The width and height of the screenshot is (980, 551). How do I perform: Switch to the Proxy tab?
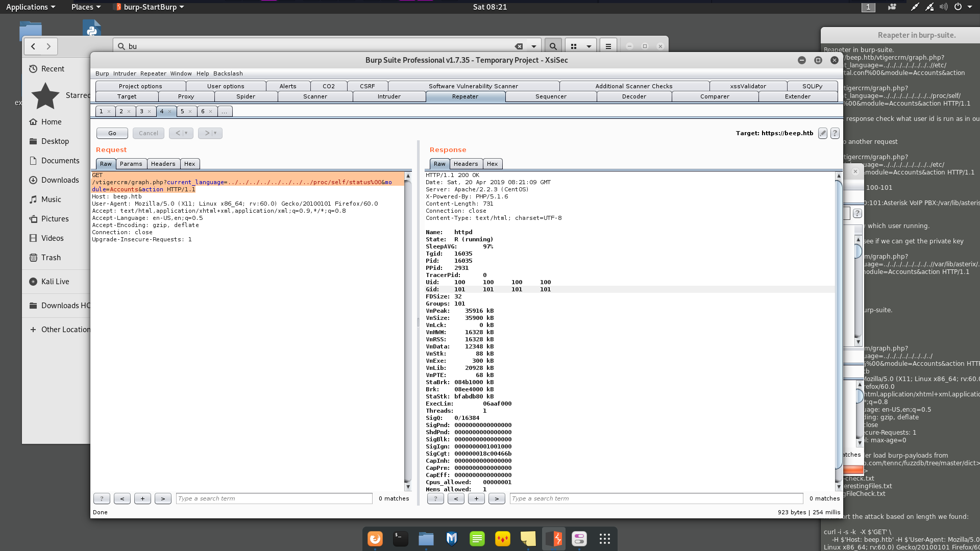186,96
